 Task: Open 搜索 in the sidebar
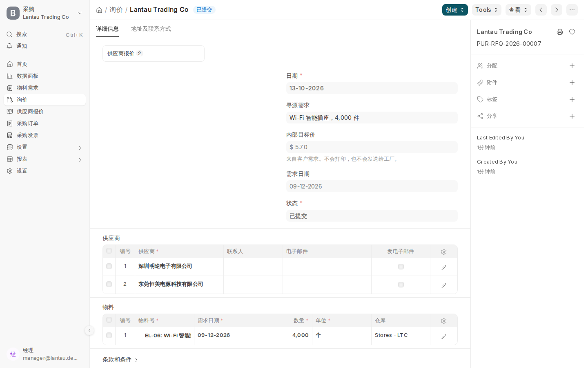(x=45, y=34)
